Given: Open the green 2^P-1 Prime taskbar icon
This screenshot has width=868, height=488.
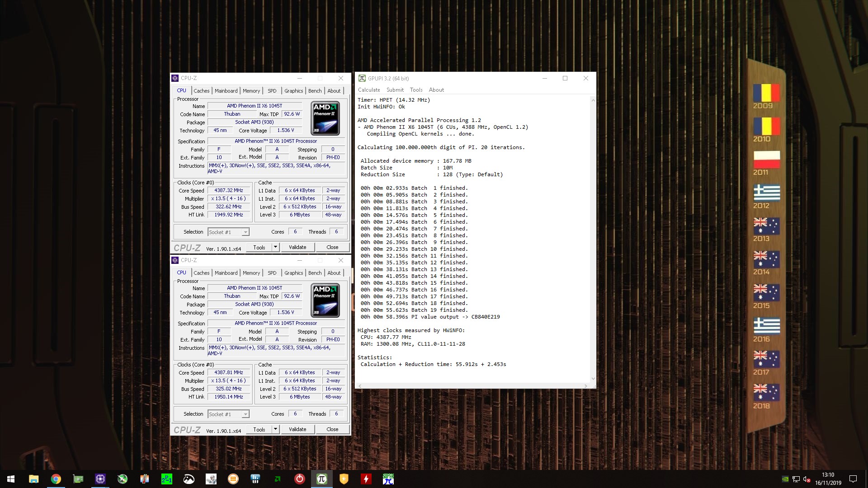Looking at the screenshot, I should click(167, 479).
